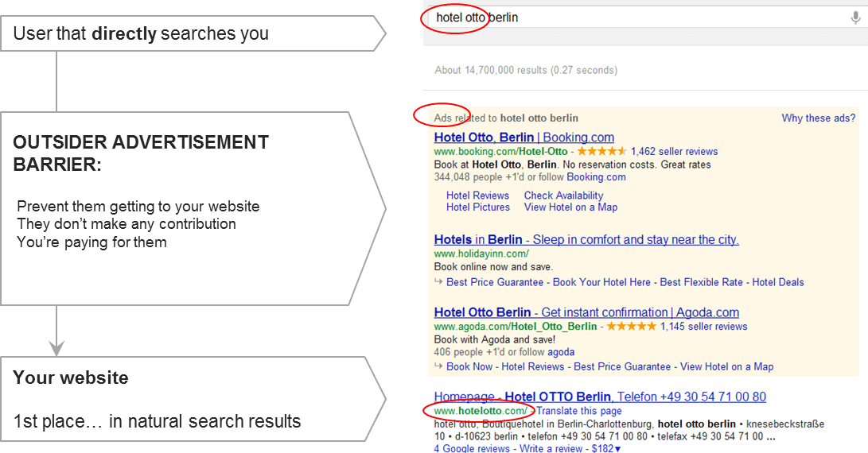This screenshot has height=453, width=868.
Task: Click Agoda's Best Price Guarantee link
Action: 622,366
